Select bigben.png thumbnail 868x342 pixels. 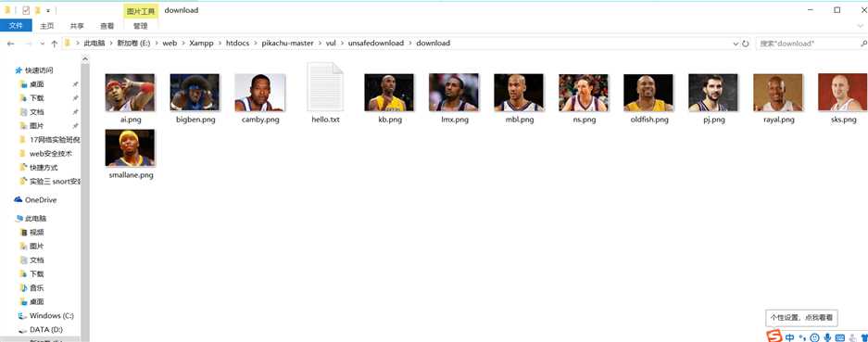click(195, 93)
